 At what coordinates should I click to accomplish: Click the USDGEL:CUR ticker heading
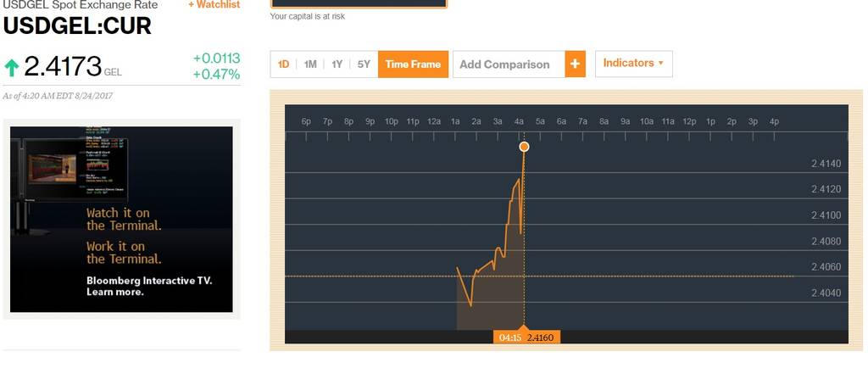[77, 26]
